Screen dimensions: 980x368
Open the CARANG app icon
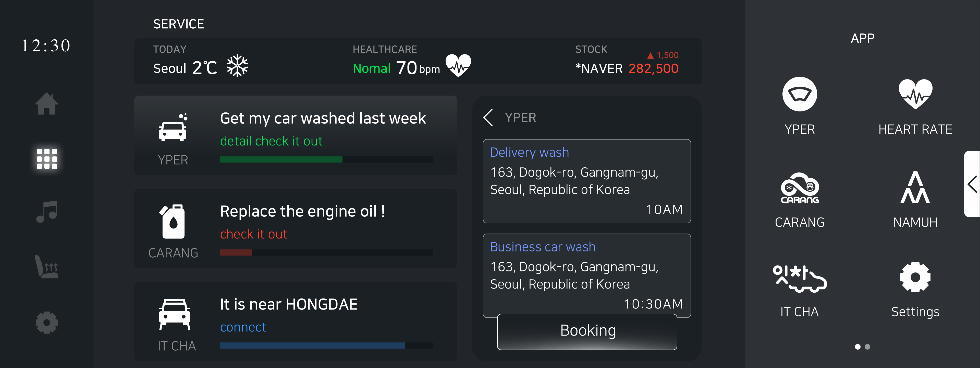tap(800, 188)
